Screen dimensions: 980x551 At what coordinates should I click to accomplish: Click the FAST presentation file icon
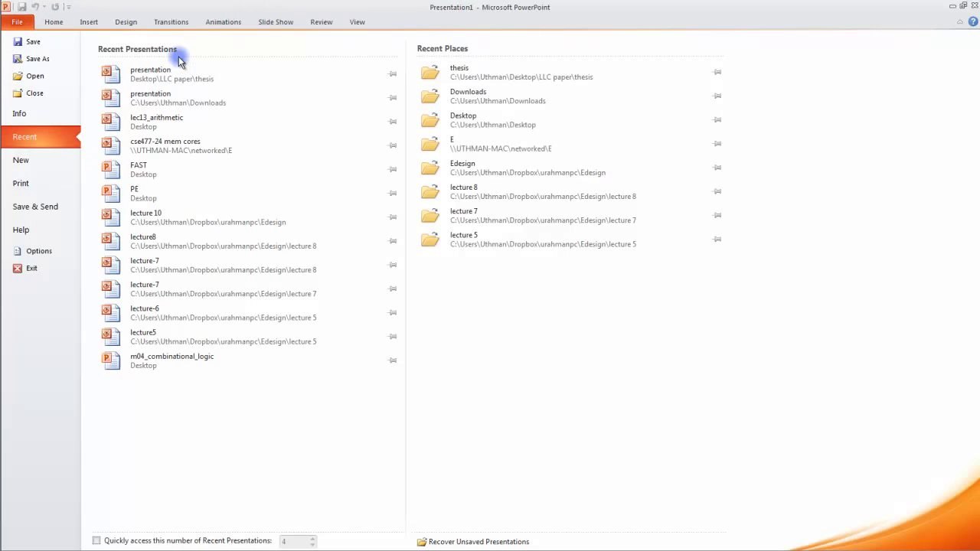point(111,169)
